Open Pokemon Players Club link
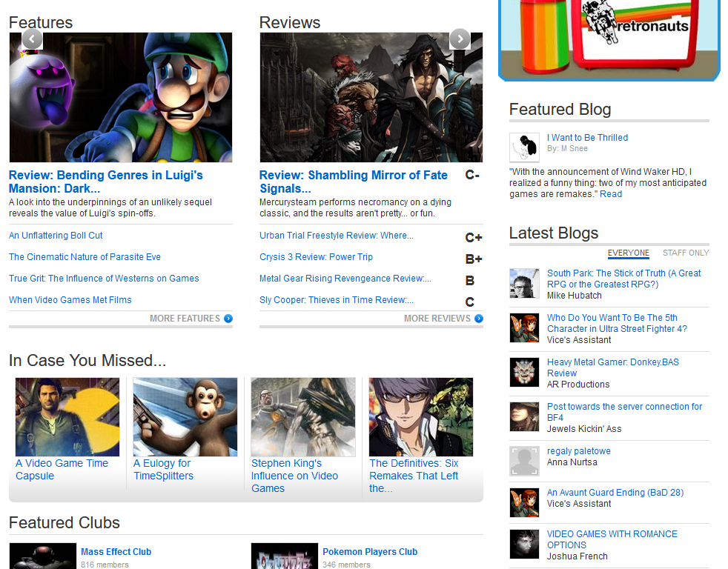Viewport: 728px width, 569px height. (370, 552)
